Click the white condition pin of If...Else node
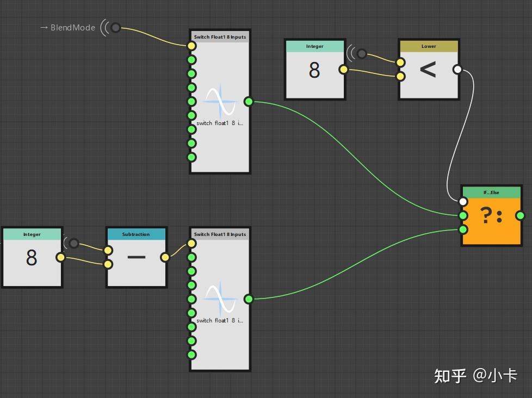 (463, 202)
